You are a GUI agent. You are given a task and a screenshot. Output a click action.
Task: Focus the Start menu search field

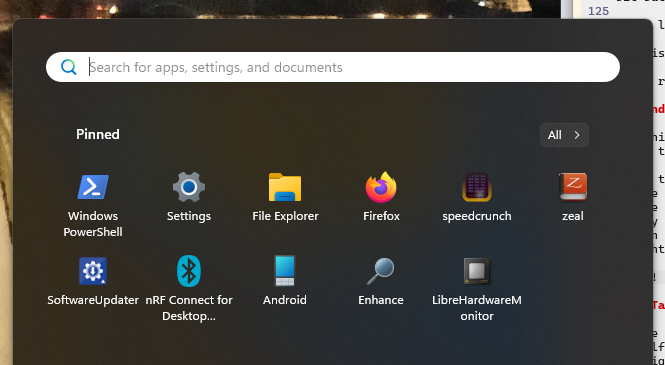tap(333, 67)
